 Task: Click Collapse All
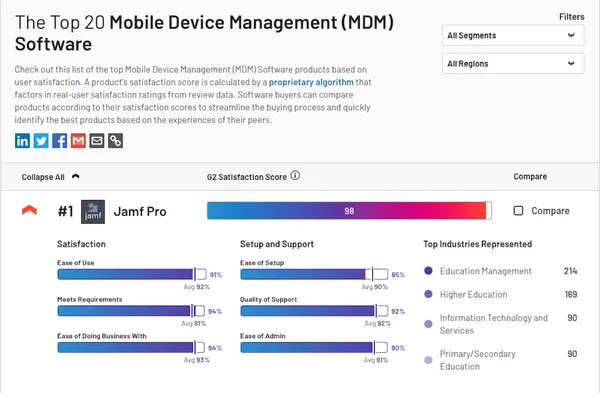point(50,177)
